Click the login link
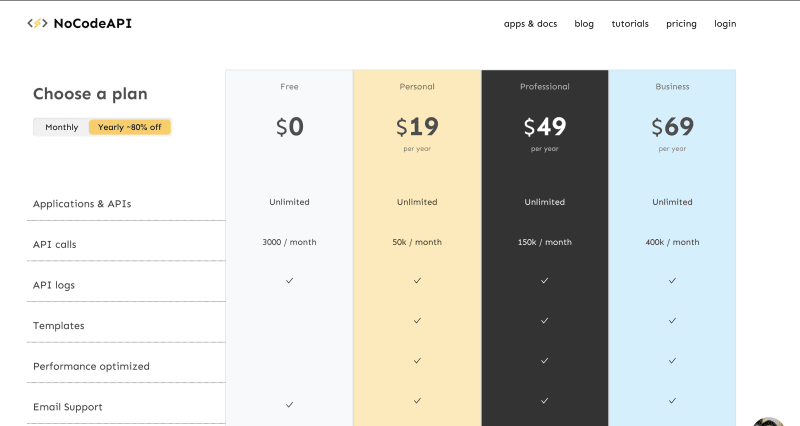This screenshot has width=800, height=426. tap(725, 24)
